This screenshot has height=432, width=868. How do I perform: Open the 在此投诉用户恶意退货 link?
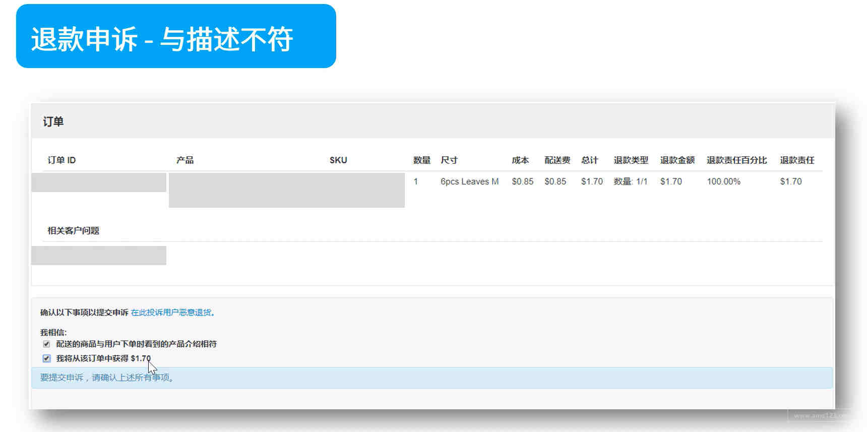tap(171, 313)
